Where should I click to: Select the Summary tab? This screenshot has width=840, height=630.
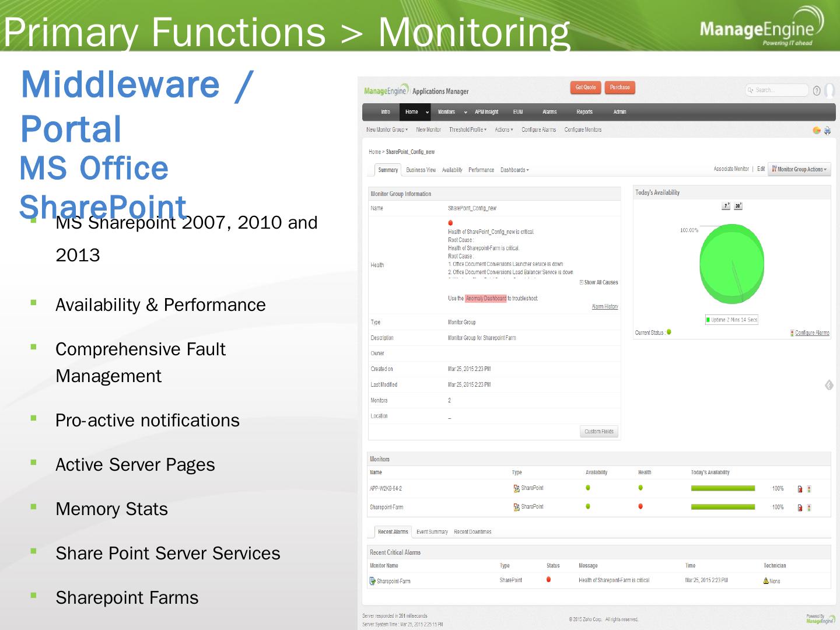[x=388, y=170]
